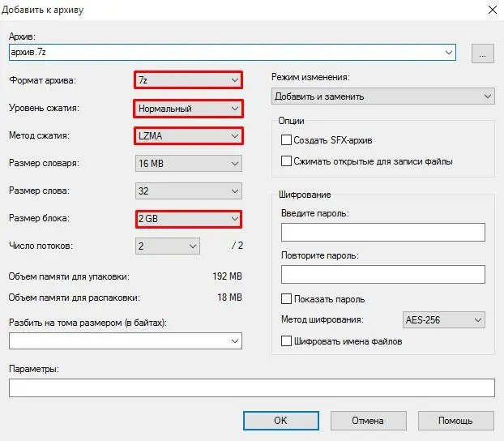This screenshot has height=441, width=504.
Task: Click the 192 MB packing memory value
Action: pos(227,276)
